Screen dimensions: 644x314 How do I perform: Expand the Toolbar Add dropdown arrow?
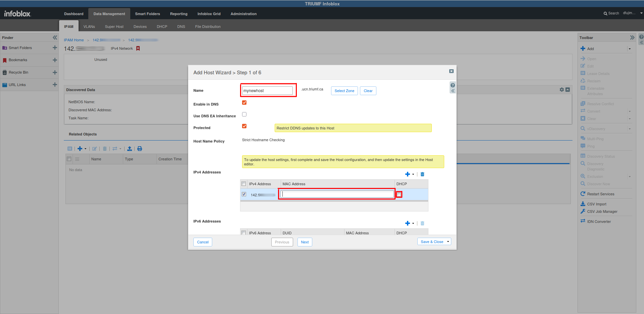(x=630, y=49)
